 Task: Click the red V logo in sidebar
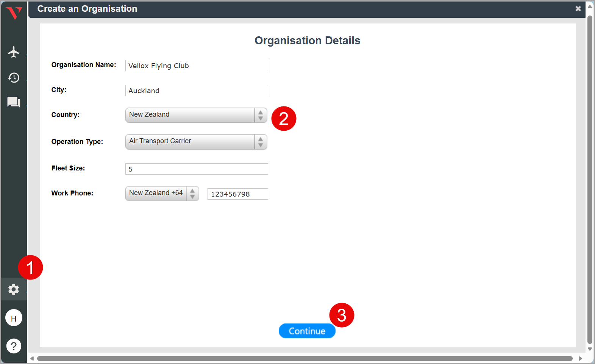(14, 13)
